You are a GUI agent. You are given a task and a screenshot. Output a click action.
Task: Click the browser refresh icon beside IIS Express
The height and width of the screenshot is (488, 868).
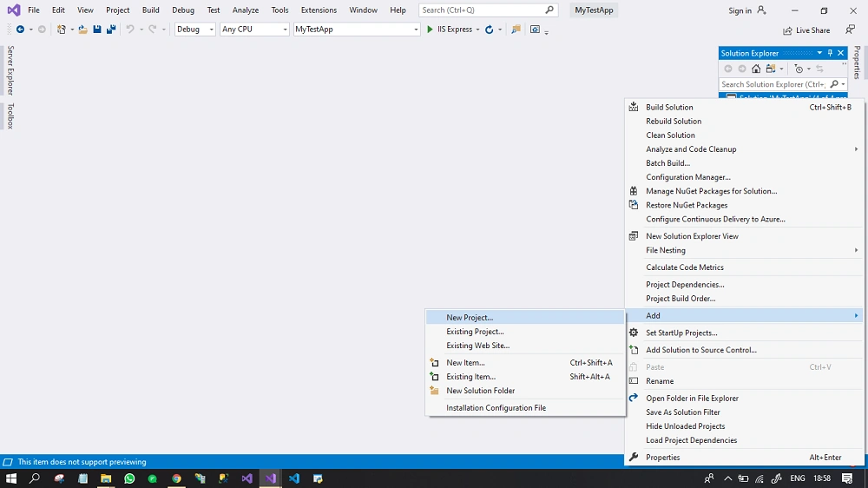coord(490,30)
